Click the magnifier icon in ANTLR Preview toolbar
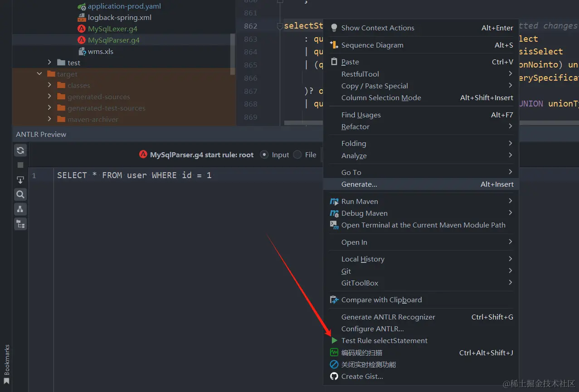Viewport: 579px width, 392px height. click(x=20, y=194)
